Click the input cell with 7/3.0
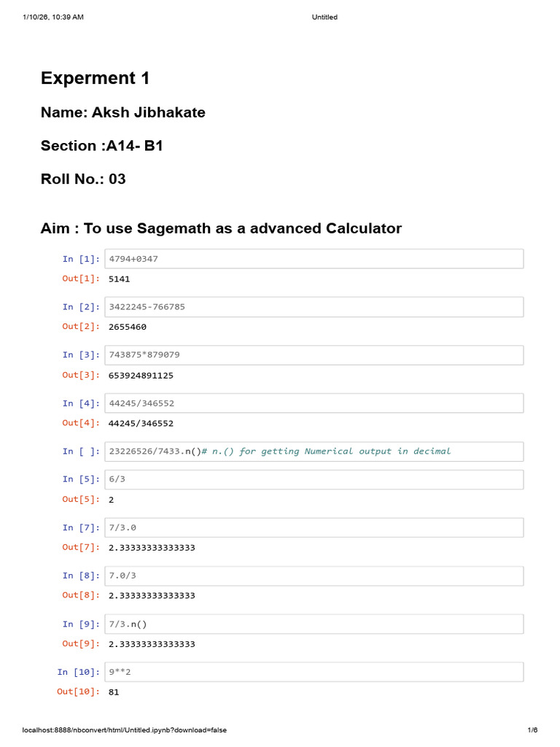 pos(314,527)
